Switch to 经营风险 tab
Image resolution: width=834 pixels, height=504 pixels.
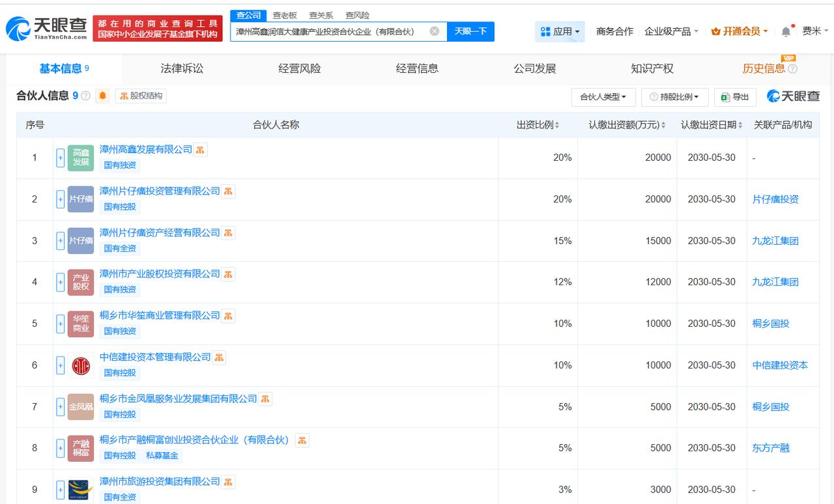(300, 68)
